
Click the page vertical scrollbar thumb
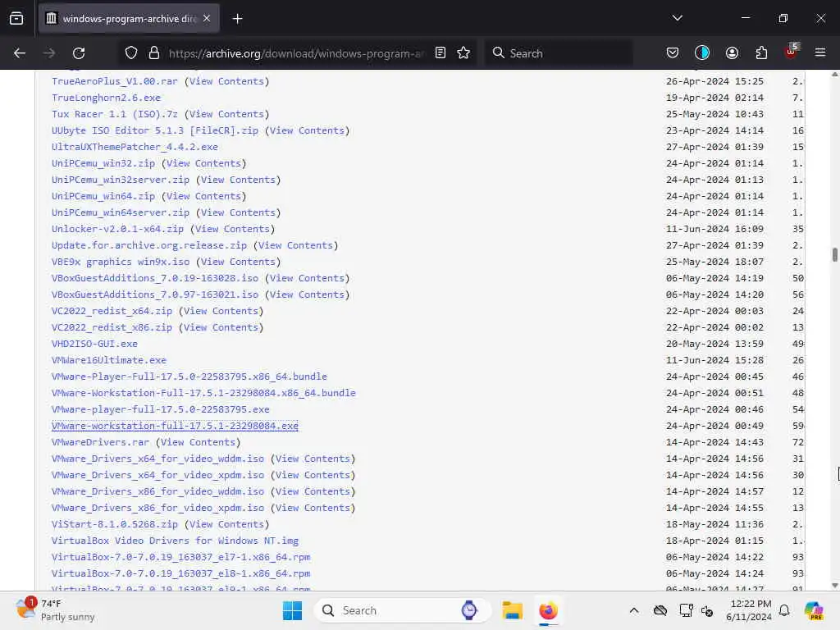coord(834,254)
